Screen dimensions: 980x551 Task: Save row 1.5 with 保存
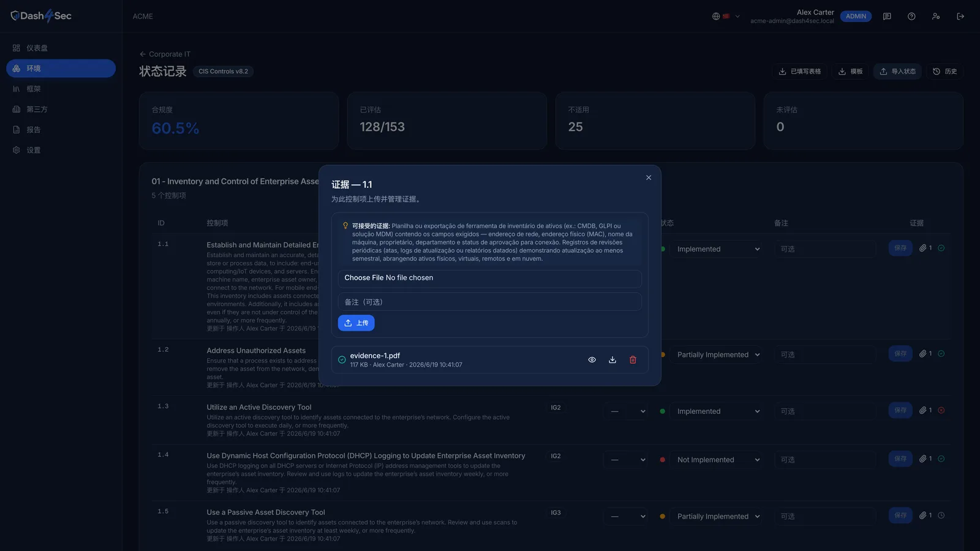(x=900, y=515)
